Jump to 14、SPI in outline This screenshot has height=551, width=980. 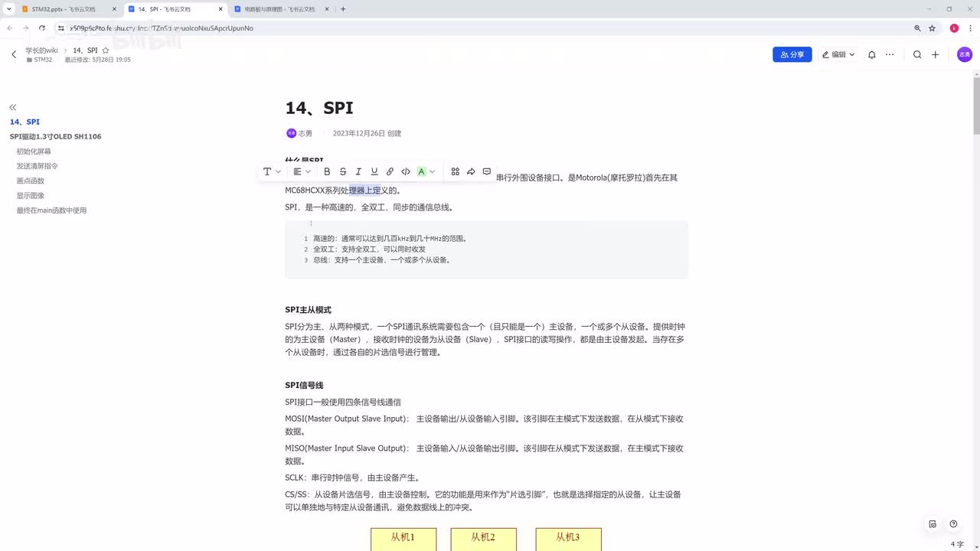[24, 122]
